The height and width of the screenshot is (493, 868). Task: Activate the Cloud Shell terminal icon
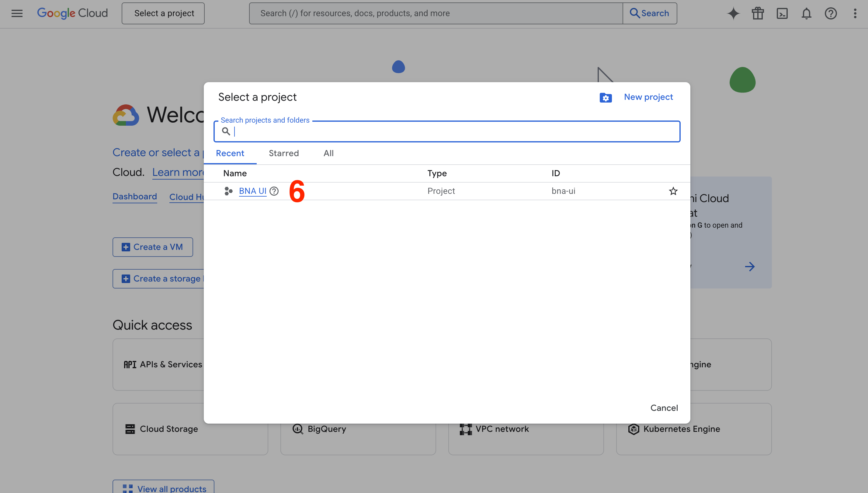click(782, 13)
